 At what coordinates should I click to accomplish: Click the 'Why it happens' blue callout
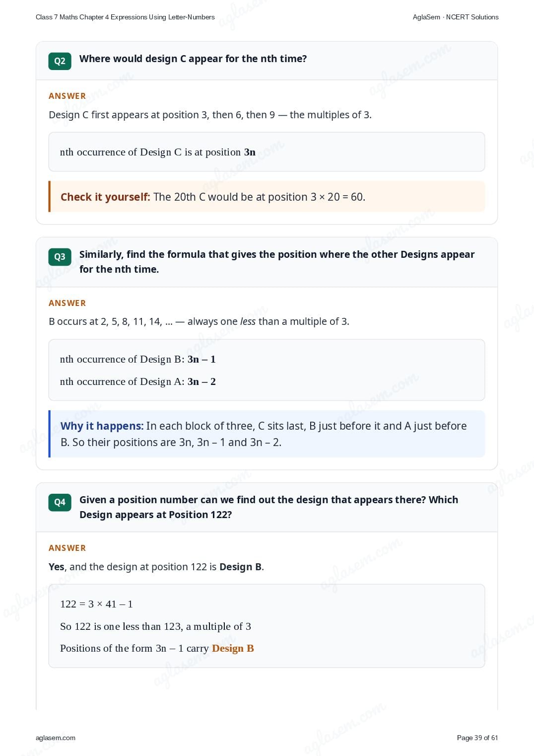267,434
